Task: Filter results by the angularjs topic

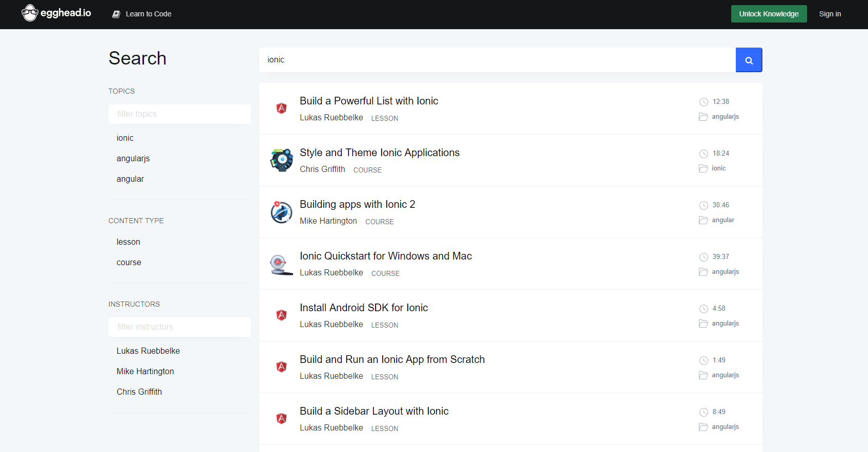Action: tap(133, 159)
